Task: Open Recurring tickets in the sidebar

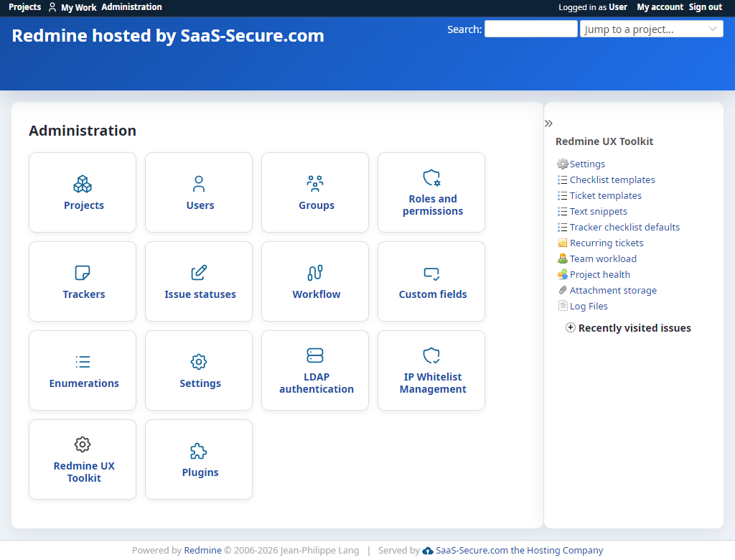Action: 607,243
